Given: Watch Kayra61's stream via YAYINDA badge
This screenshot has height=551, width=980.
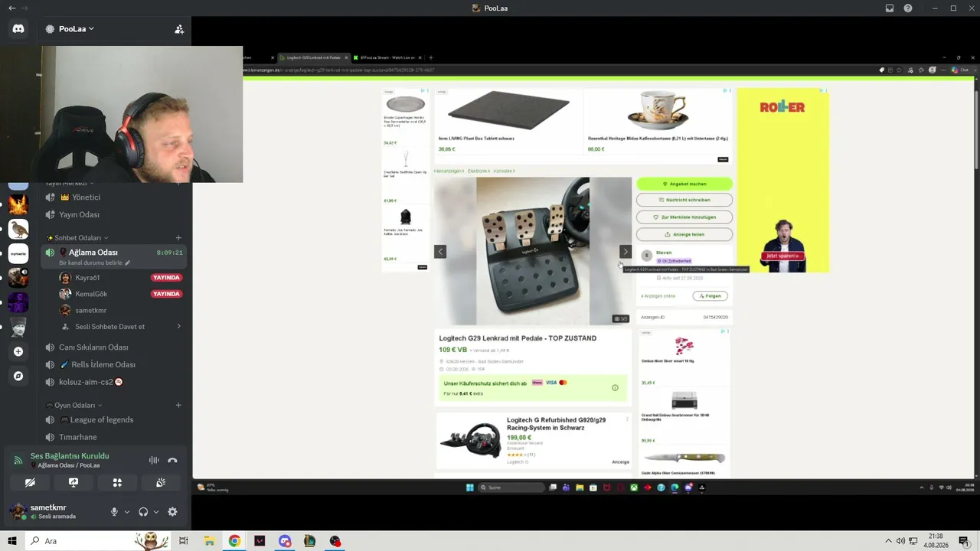Looking at the screenshot, I should click(x=166, y=278).
